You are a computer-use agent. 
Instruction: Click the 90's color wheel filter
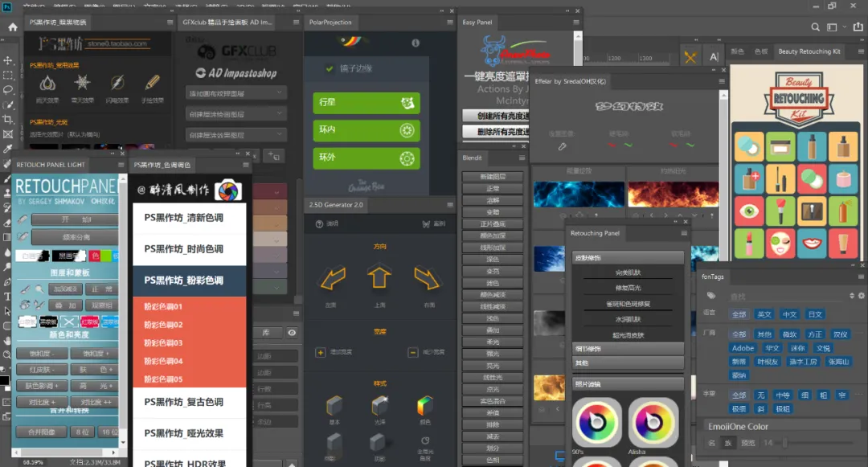pos(596,422)
